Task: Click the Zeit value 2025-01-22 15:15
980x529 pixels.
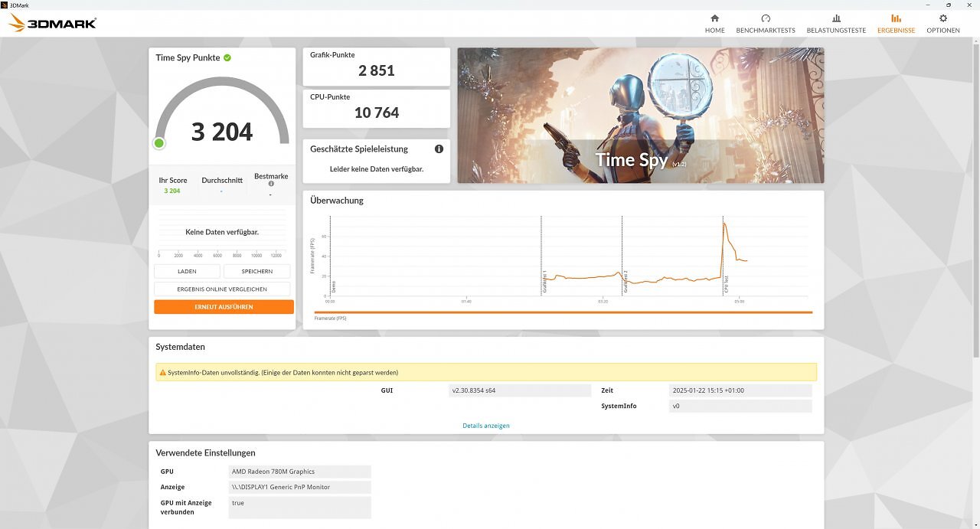Action: point(740,390)
